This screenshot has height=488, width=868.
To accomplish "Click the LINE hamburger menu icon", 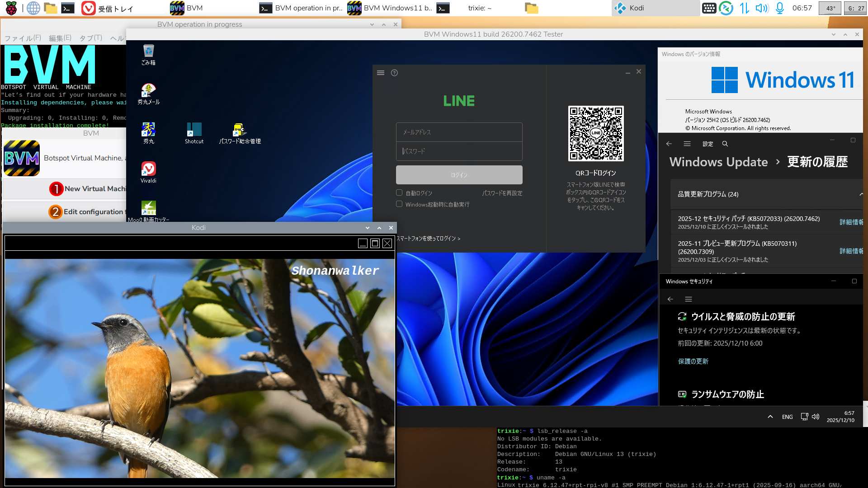I will [381, 73].
